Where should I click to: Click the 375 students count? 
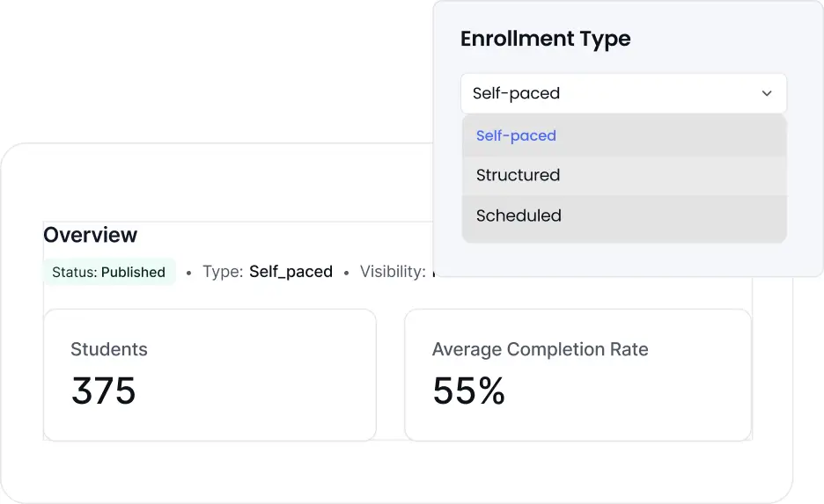click(104, 391)
